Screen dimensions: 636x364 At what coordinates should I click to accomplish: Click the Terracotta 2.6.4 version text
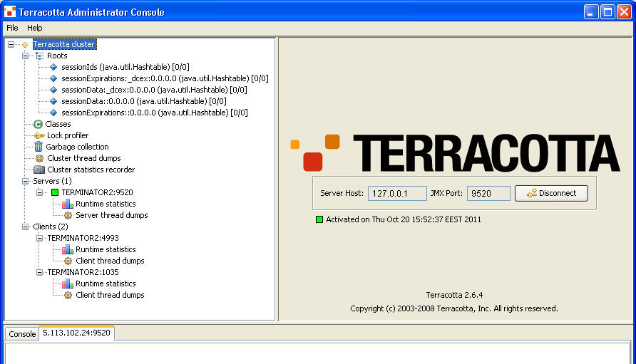pos(454,295)
